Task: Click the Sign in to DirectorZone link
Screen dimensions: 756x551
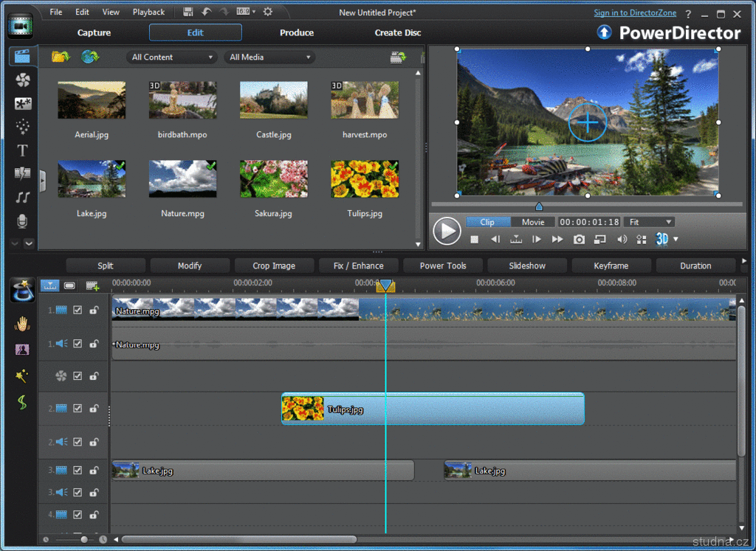Action: [x=636, y=13]
